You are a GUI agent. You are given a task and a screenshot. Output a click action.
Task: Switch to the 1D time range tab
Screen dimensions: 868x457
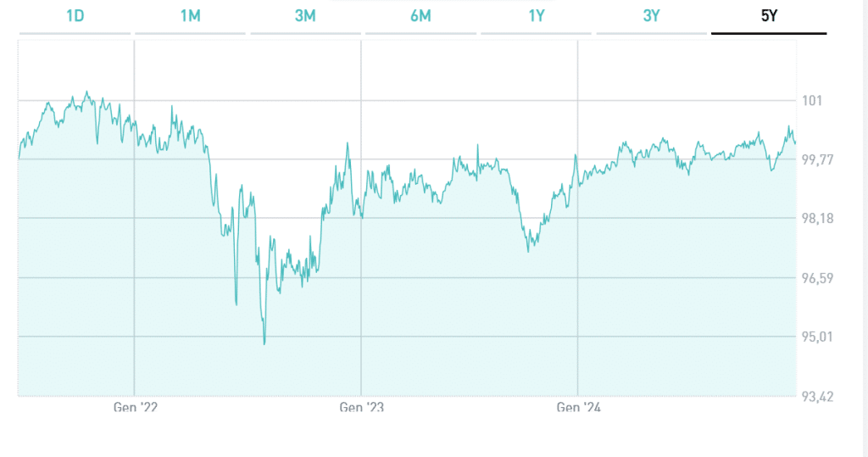(x=75, y=16)
